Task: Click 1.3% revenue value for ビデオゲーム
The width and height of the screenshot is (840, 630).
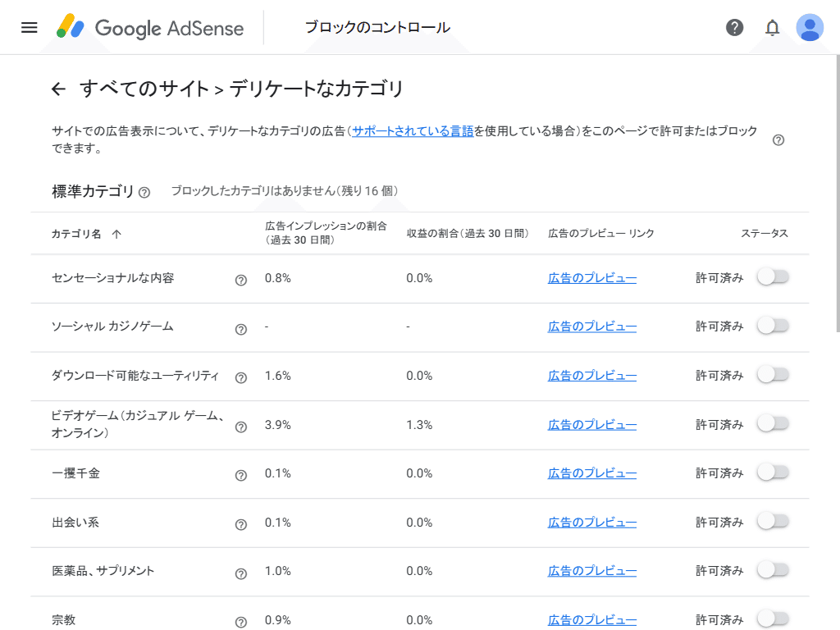Action: [419, 426]
